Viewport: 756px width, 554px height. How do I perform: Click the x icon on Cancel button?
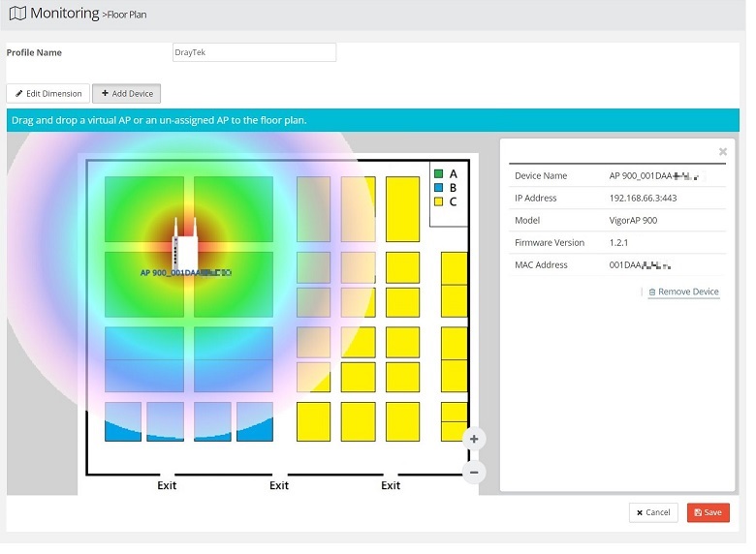pos(640,513)
